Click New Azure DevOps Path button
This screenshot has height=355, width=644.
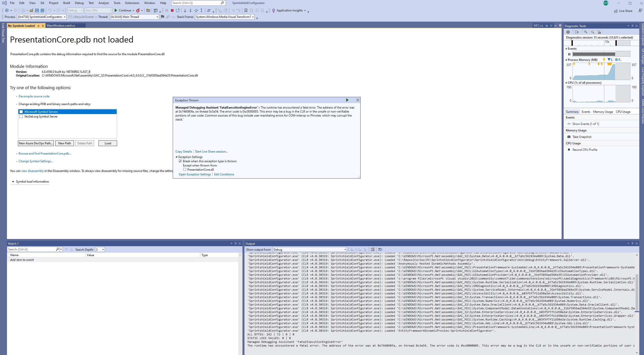click(x=36, y=143)
